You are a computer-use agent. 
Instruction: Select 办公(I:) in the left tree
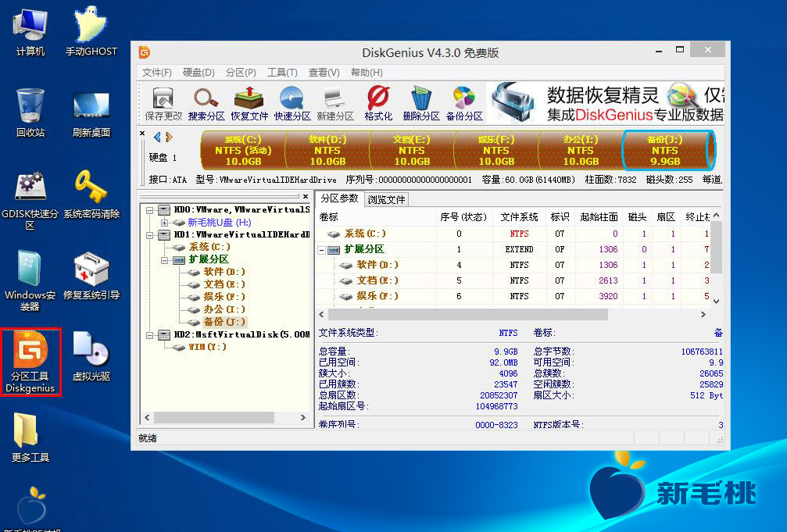tap(224, 309)
